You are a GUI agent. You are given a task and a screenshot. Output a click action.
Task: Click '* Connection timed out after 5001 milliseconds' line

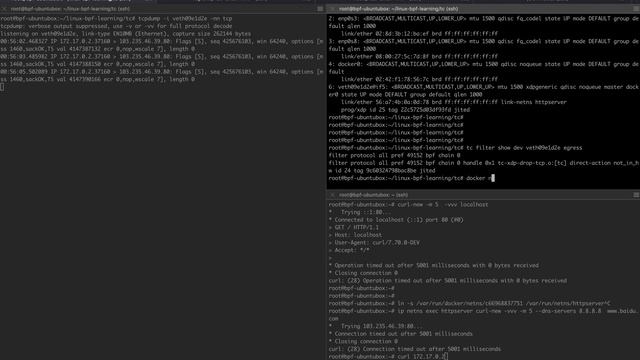click(400, 334)
